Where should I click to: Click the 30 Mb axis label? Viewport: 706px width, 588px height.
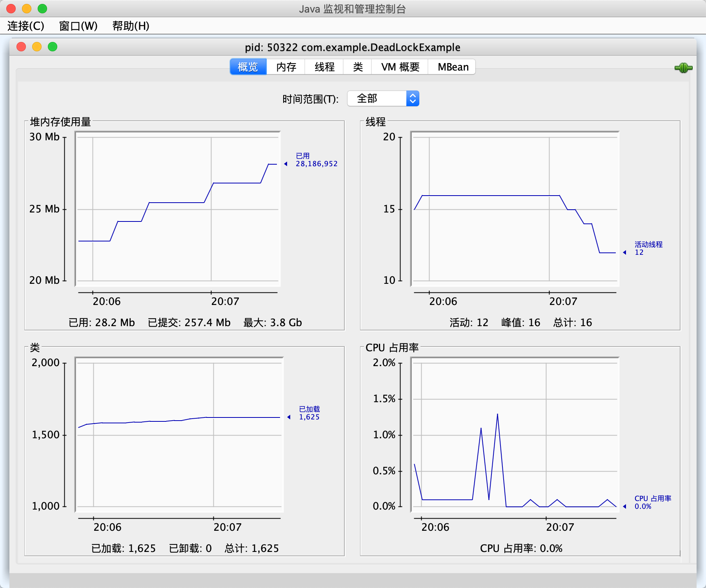pos(44,137)
